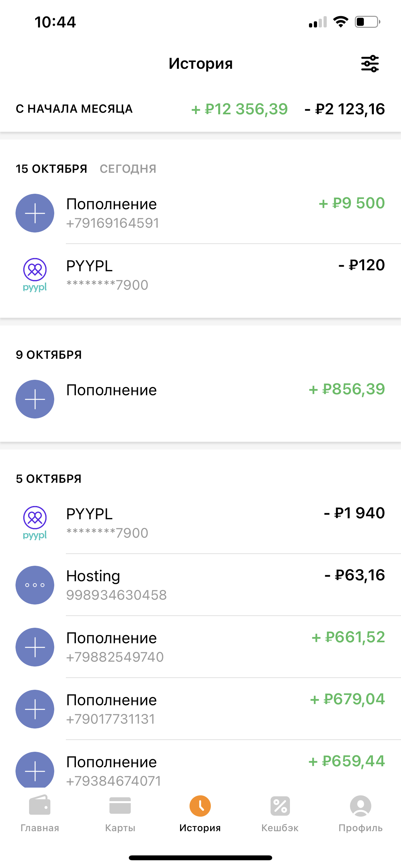The width and height of the screenshot is (401, 868).
Task: Tap the PYYPL logo on the ₽1 940 payment
Action: (x=35, y=523)
